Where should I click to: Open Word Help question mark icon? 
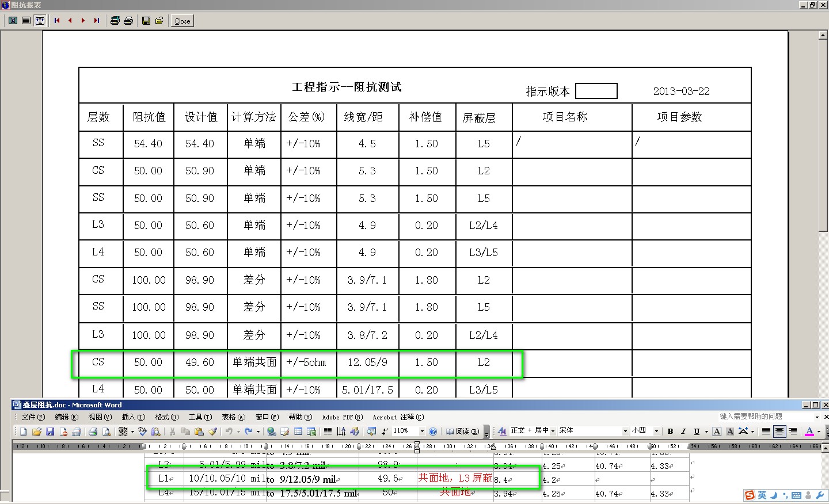[x=433, y=432]
